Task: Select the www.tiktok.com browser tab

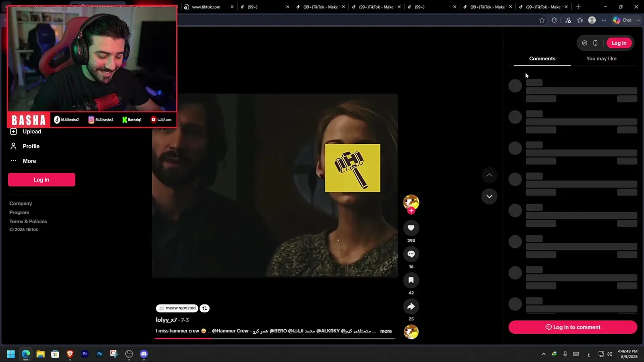Action: tap(206, 7)
